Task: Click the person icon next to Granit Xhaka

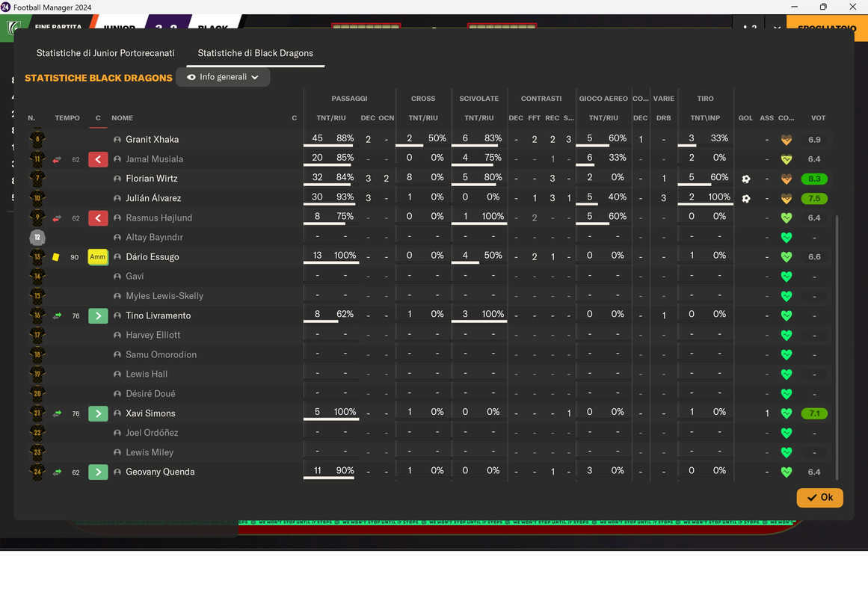Action: tap(117, 140)
